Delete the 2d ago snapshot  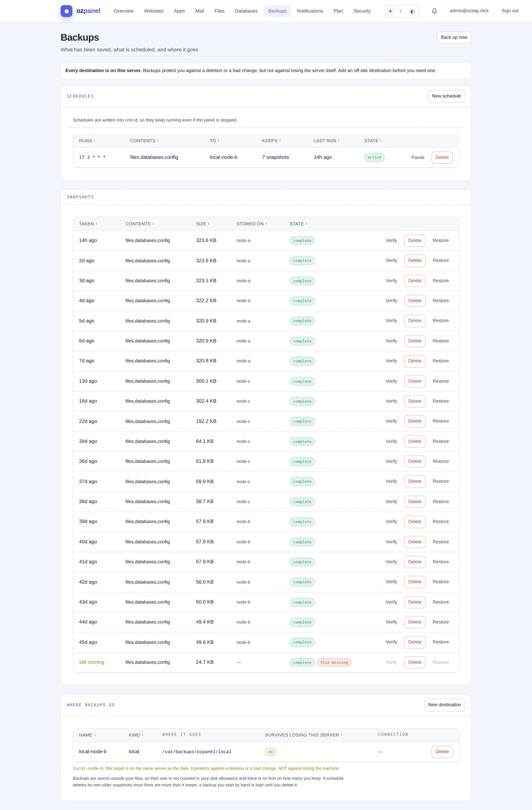click(x=415, y=260)
